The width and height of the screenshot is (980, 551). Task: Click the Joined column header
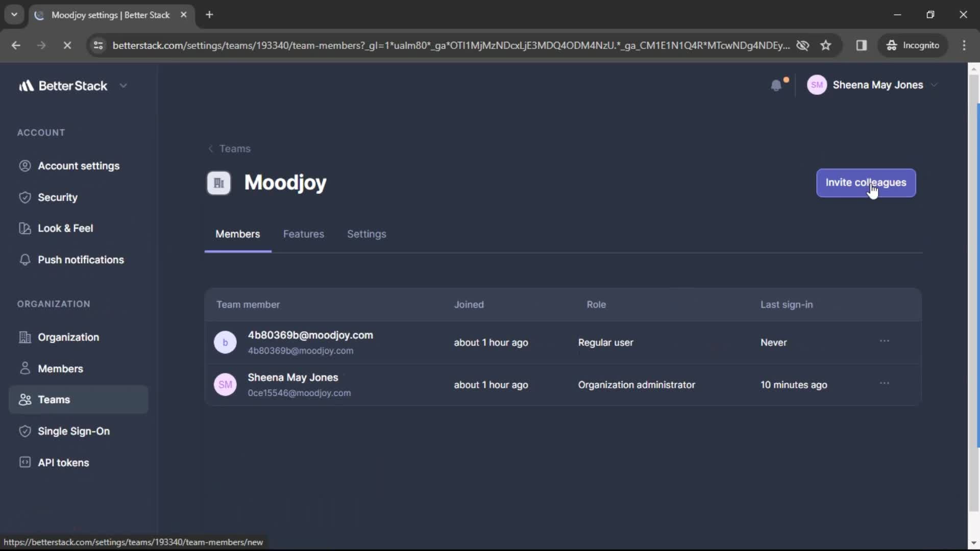click(469, 305)
